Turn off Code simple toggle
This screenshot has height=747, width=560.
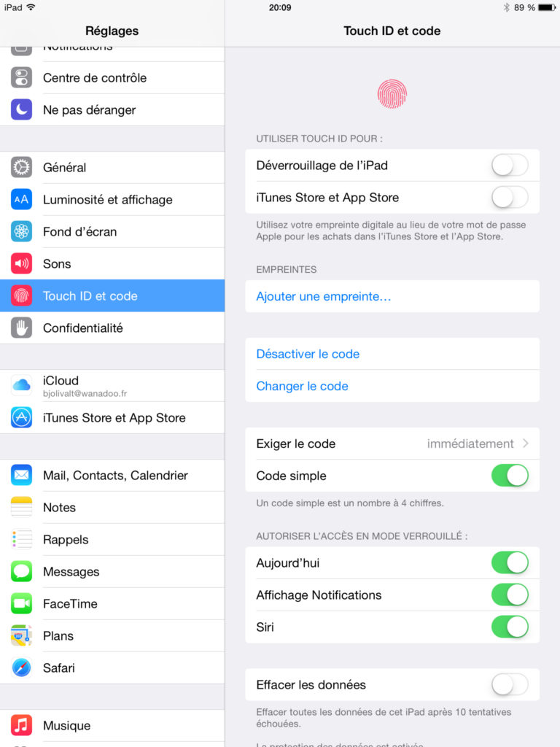(510, 476)
